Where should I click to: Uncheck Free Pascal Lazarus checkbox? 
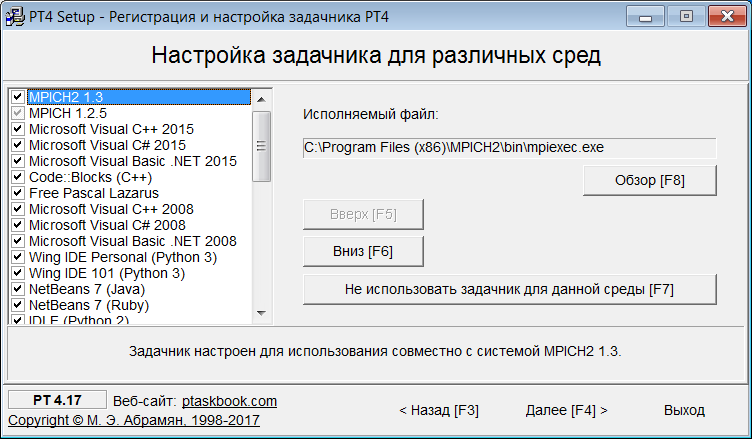(18, 193)
